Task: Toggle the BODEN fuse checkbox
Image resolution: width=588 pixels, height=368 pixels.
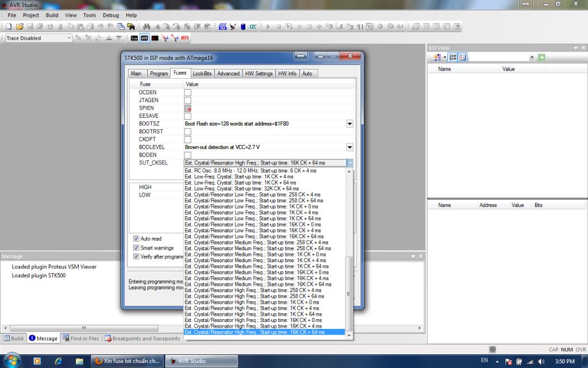Action: pos(188,155)
